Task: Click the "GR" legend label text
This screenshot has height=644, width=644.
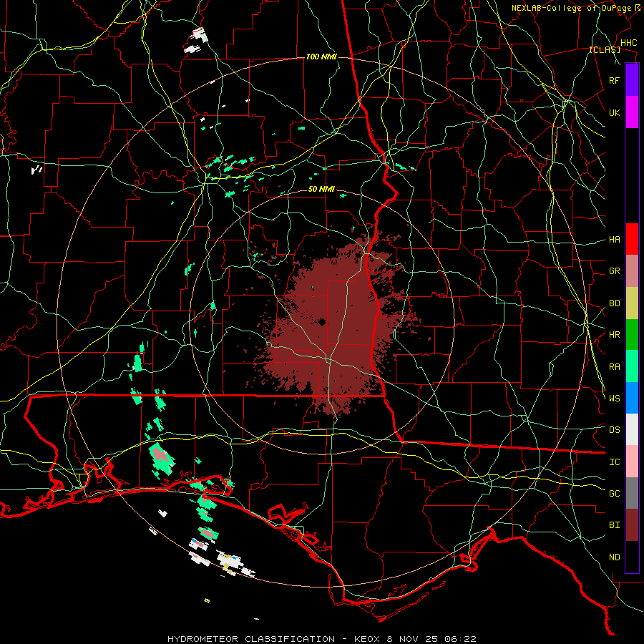Action: [x=614, y=271]
